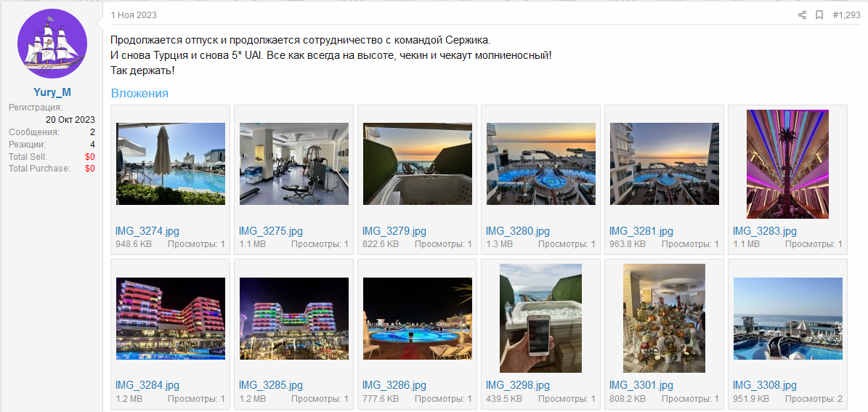Open the IMG_3275.jpg gym photo thumbnail
The width and height of the screenshot is (868, 412).
click(x=294, y=164)
